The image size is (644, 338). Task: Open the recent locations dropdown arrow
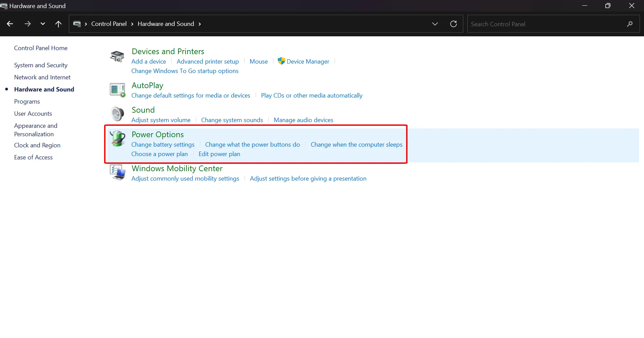[x=43, y=24]
